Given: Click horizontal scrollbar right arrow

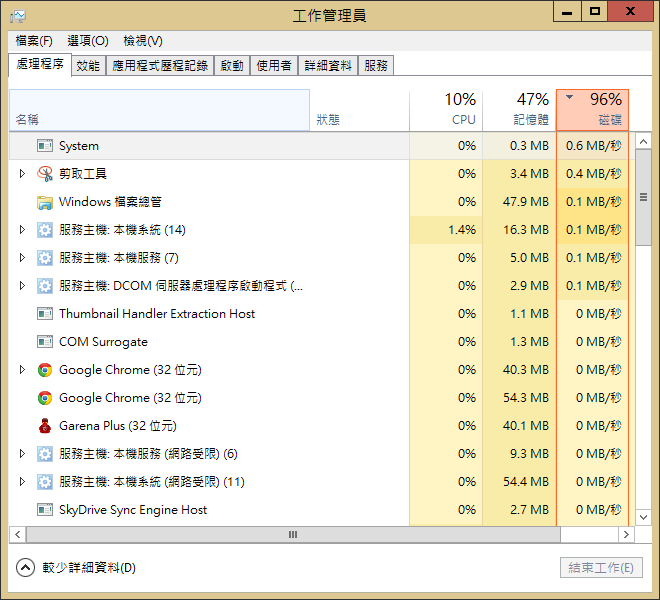Looking at the screenshot, I should [626, 534].
